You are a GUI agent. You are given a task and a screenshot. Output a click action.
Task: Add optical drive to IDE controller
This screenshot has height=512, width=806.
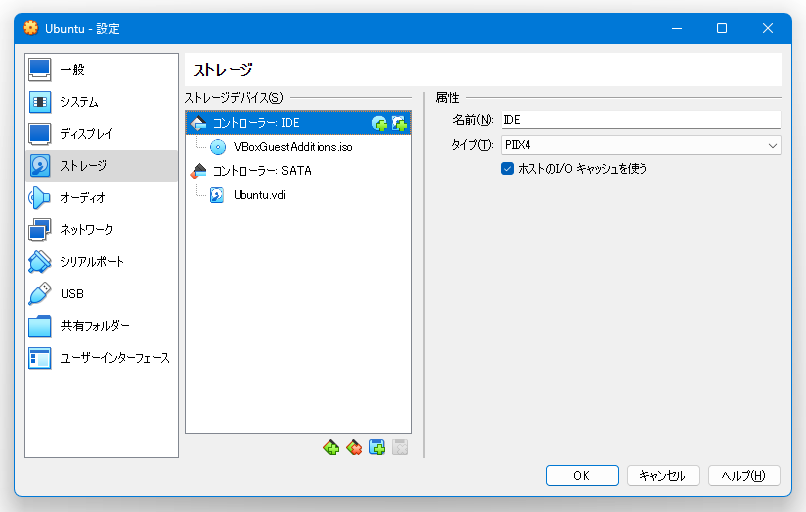click(x=379, y=123)
